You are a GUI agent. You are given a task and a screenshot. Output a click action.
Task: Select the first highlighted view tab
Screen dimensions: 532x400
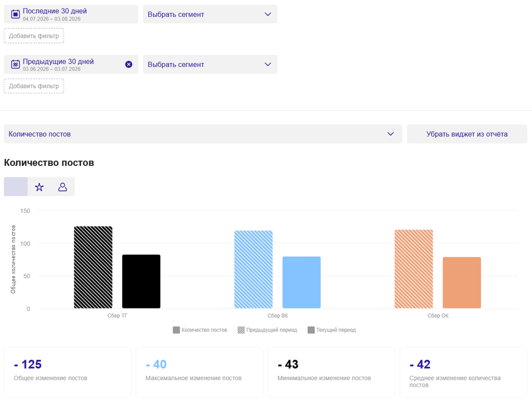(x=16, y=187)
